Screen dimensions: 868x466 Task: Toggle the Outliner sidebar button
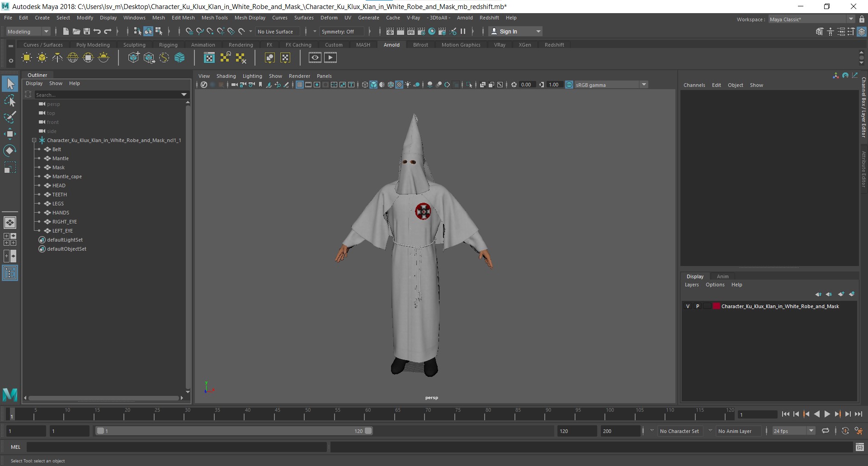tap(10, 273)
